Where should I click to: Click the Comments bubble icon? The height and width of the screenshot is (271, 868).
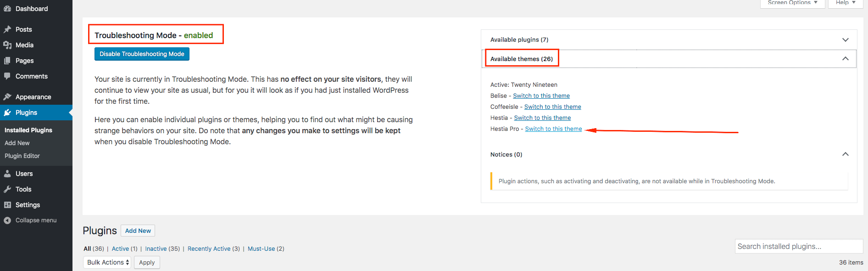7,76
